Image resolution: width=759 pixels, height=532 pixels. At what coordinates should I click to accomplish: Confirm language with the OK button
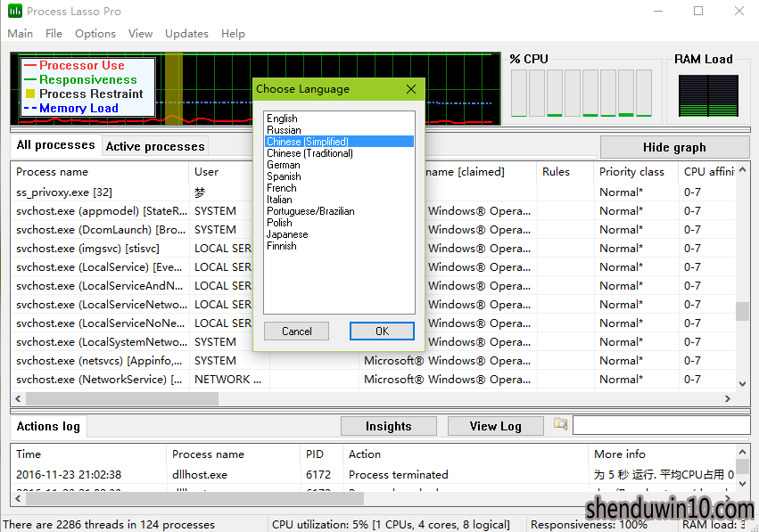(x=382, y=331)
